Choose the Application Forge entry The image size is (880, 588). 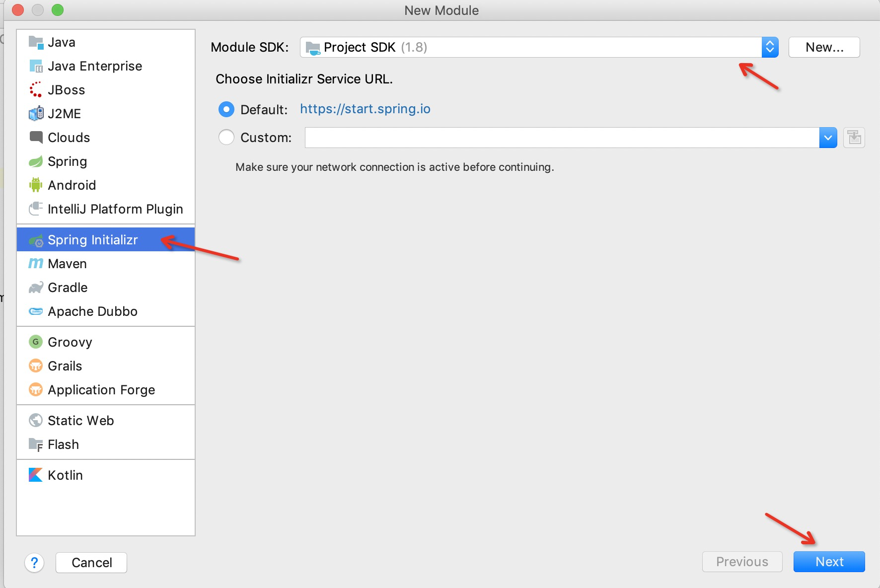[106, 390]
